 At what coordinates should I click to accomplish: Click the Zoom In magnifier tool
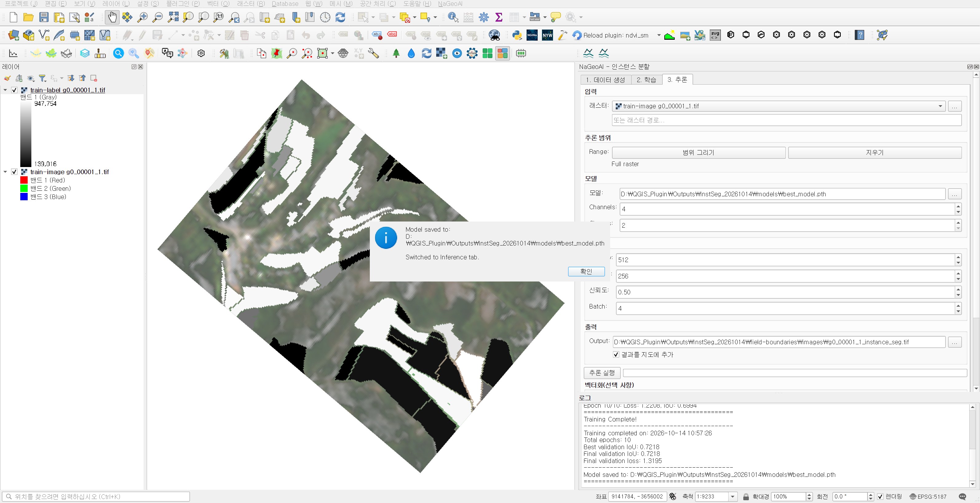[142, 17]
